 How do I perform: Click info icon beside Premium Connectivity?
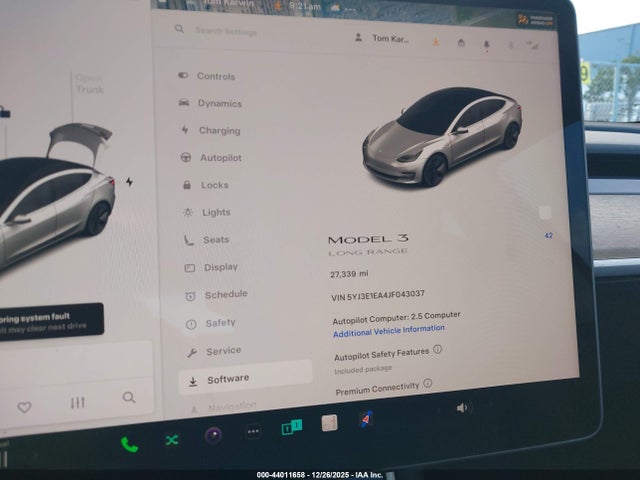427,383
